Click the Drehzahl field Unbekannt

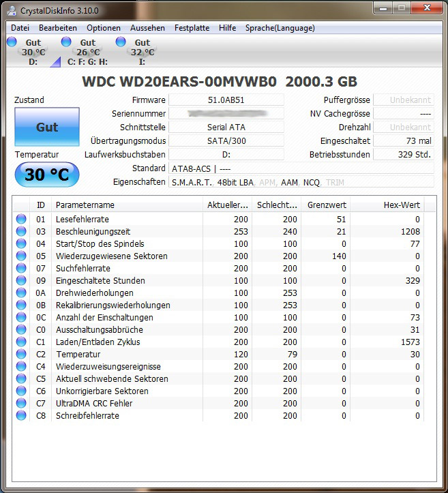coord(404,127)
